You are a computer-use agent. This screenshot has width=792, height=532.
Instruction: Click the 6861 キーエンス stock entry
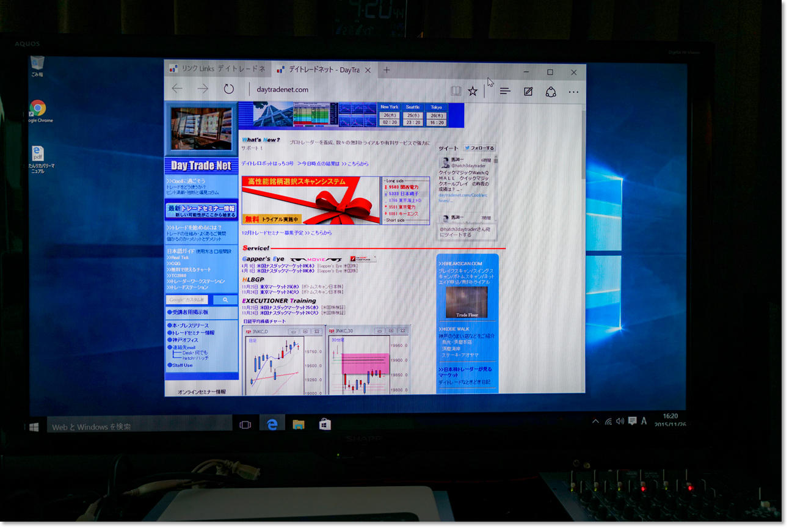(402, 214)
